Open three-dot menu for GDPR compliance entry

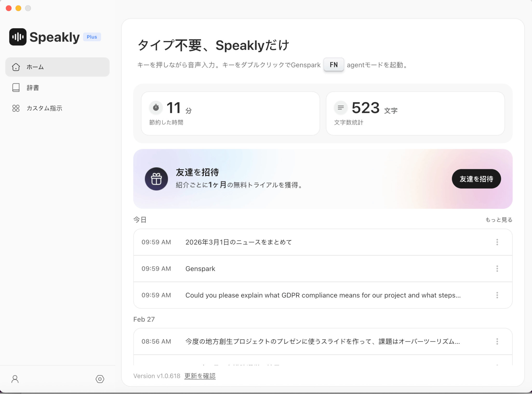click(497, 295)
